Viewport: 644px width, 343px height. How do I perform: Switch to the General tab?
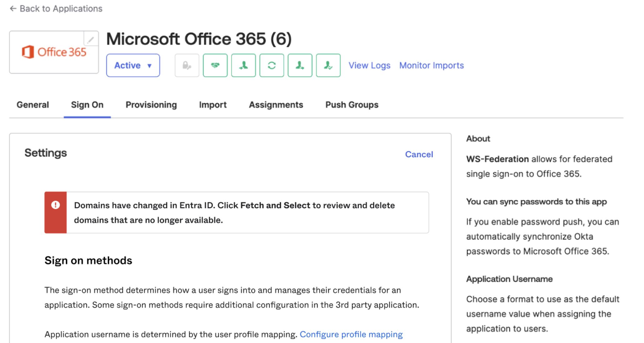(33, 105)
